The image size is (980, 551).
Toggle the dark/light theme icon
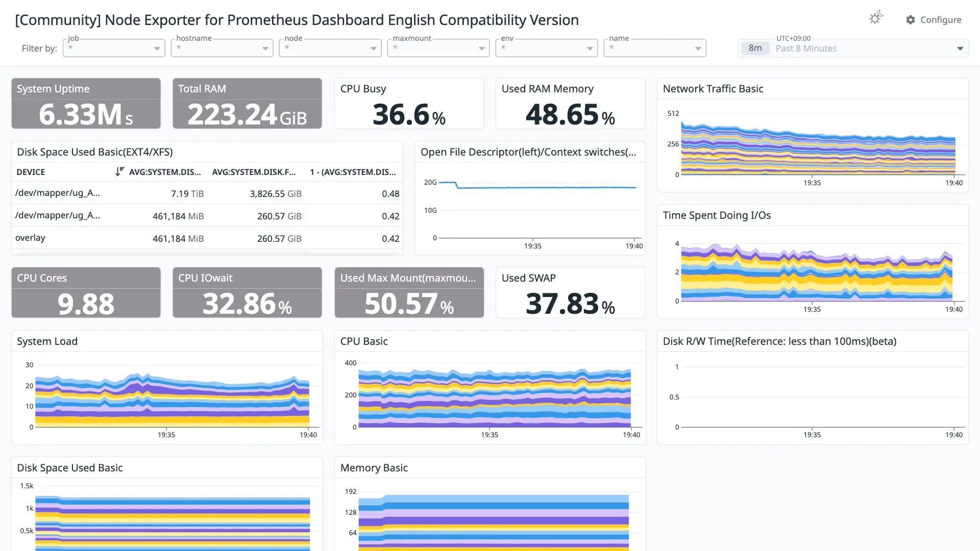point(875,18)
